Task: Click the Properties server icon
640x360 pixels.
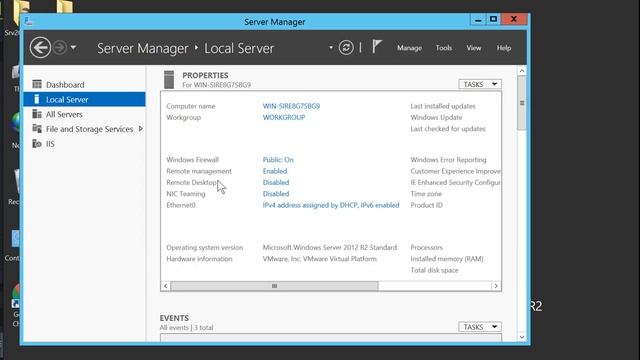Action: [x=169, y=80]
